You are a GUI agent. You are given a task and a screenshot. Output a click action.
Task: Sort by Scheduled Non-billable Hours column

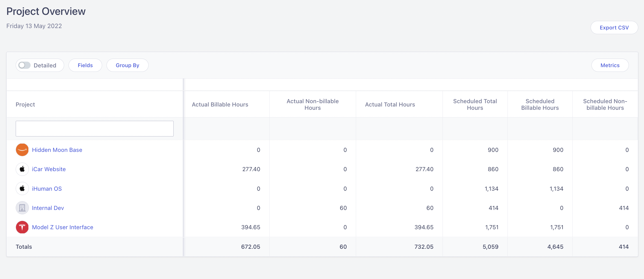click(x=605, y=105)
